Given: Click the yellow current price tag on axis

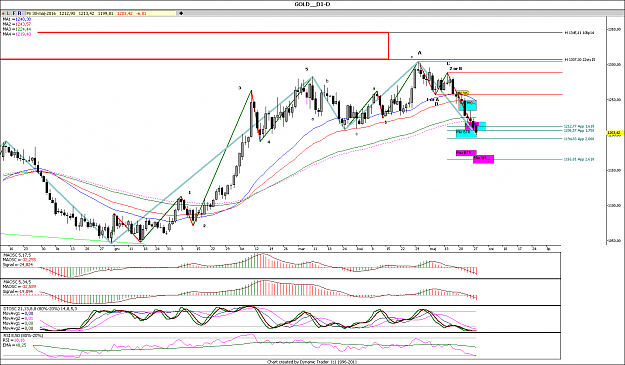Looking at the screenshot, I should click(x=614, y=133).
